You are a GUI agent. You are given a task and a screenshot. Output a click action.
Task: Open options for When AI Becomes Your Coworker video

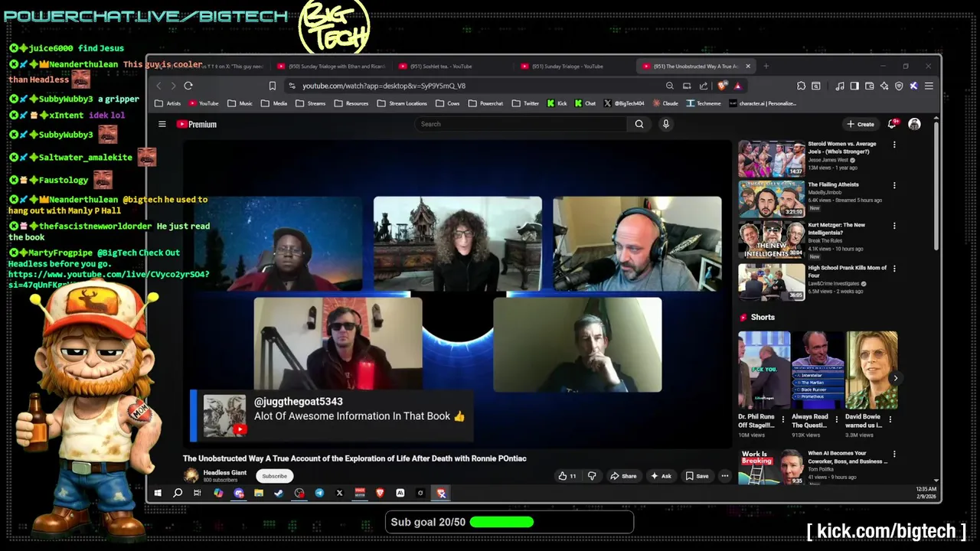(894, 454)
